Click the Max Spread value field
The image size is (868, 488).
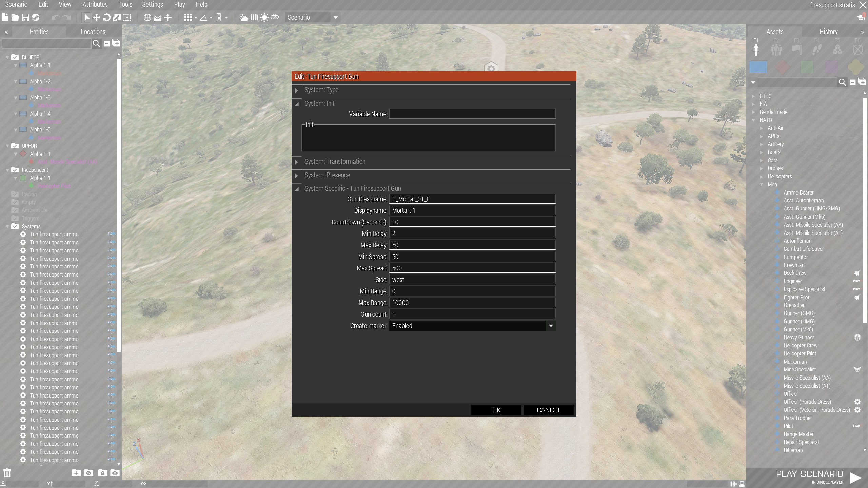(472, 268)
